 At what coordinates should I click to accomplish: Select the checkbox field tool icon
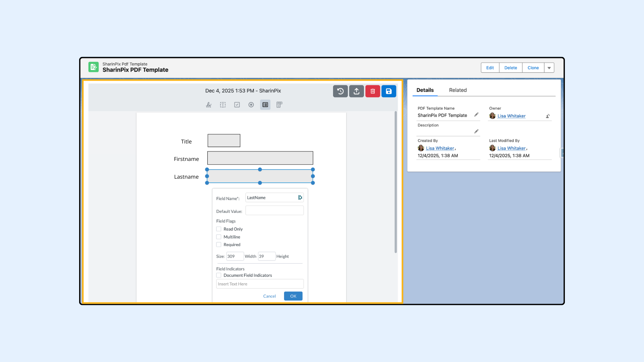pos(237,105)
